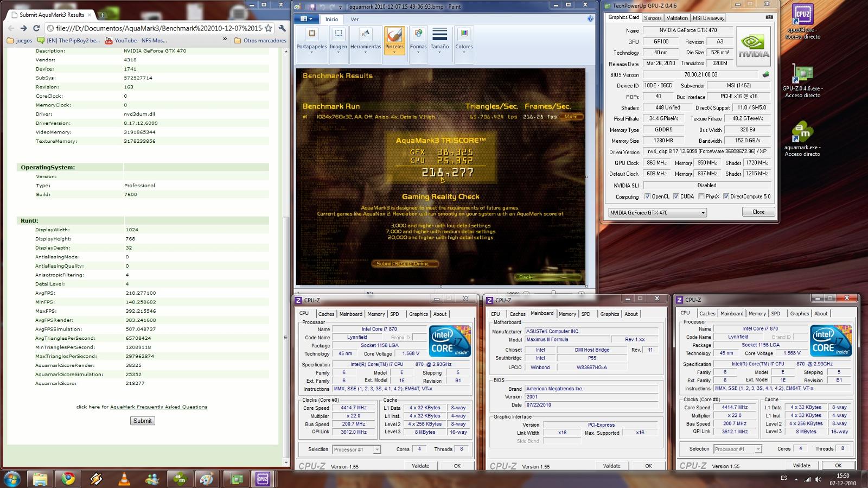Go back in Chrome browser

click(11, 28)
